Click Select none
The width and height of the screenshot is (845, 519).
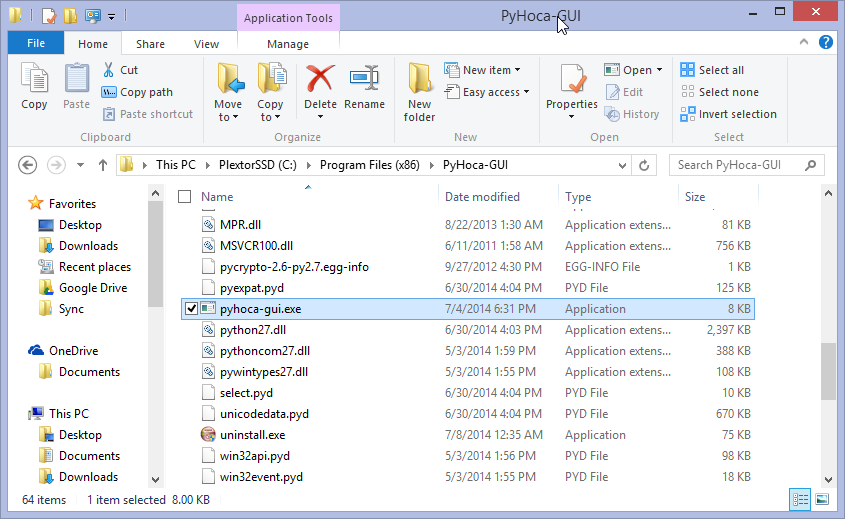(x=719, y=92)
